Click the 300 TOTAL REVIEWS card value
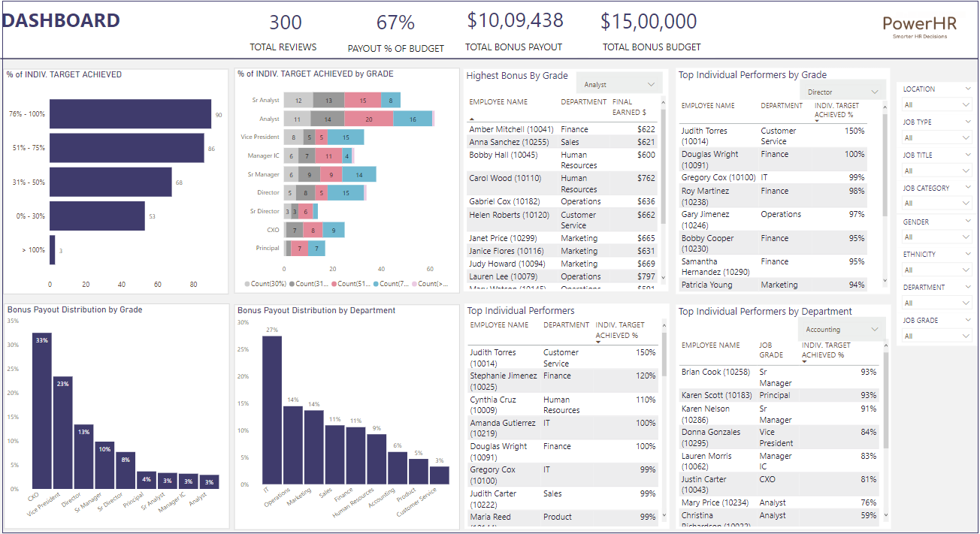Screen dimensions: 980x534 pos(285,23)
